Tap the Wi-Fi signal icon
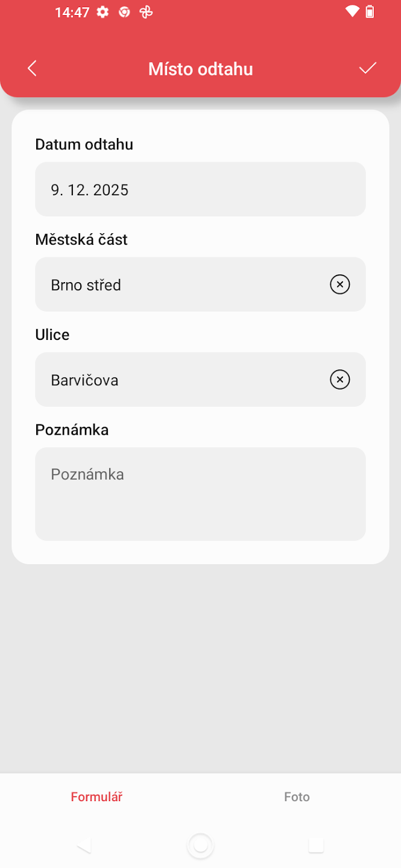This screenshot has height=868, width=401. pyautogui.click(x=352, y=11)
